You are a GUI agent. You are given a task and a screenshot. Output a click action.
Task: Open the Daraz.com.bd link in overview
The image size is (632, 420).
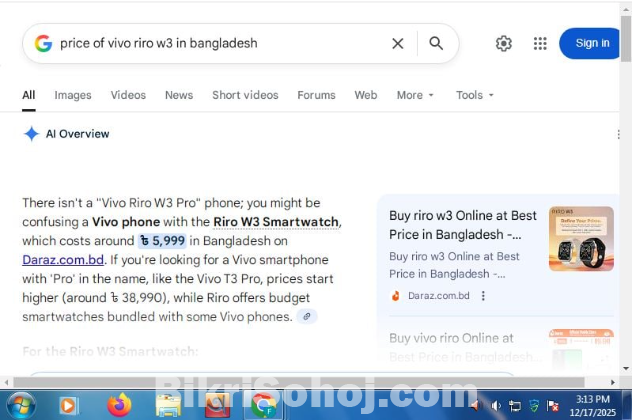[x=63, y=259]
